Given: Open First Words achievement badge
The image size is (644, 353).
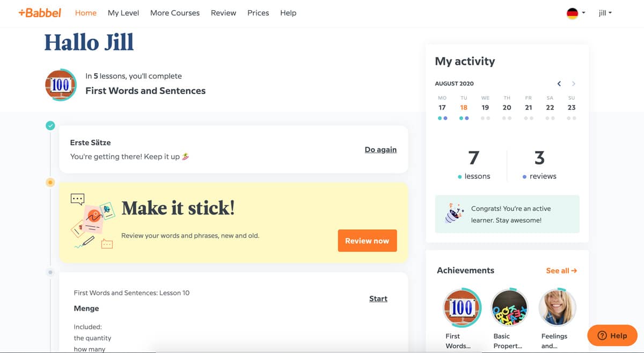Looking at the screenshot, I should pyautogui.click(x=462, y=308).
